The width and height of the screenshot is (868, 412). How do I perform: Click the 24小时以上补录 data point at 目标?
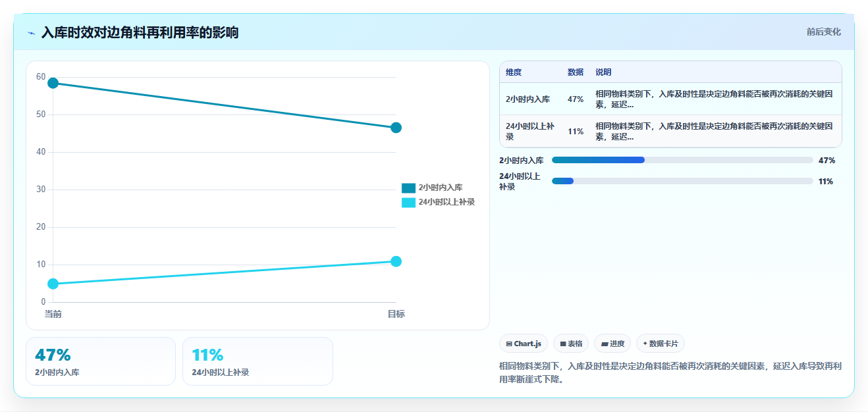tap(396, 261)
